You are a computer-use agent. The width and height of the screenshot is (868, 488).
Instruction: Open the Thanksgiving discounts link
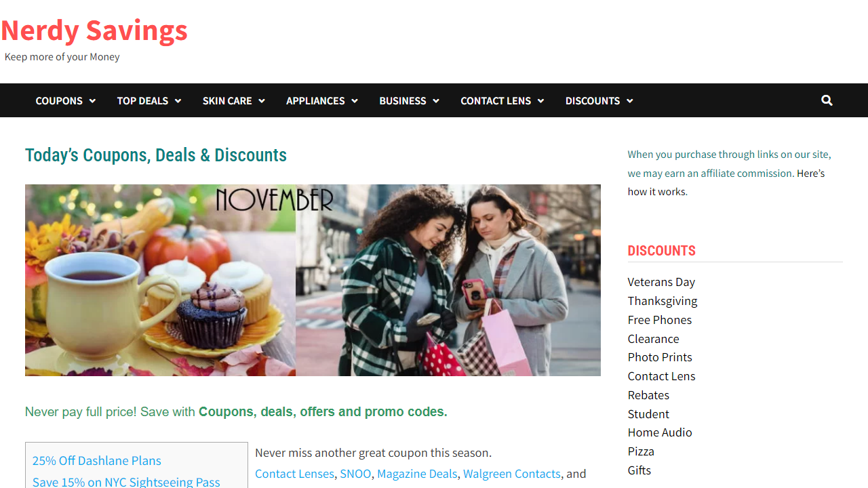[662, 300]
